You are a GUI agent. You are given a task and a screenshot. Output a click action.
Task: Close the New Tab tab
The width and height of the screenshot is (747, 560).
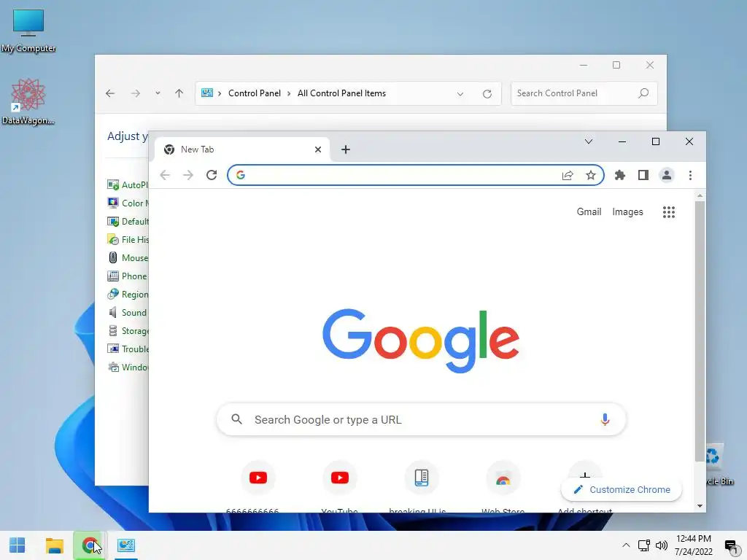[x=318, y=149]
